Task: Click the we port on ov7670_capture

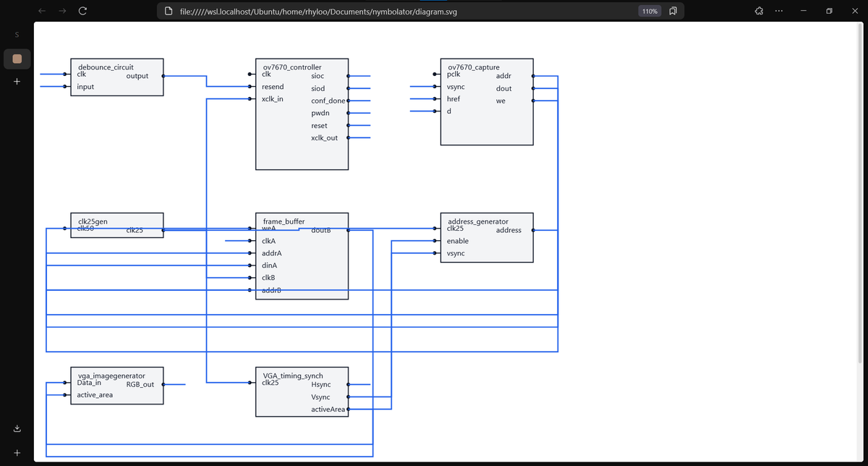Action: [501, 101]
